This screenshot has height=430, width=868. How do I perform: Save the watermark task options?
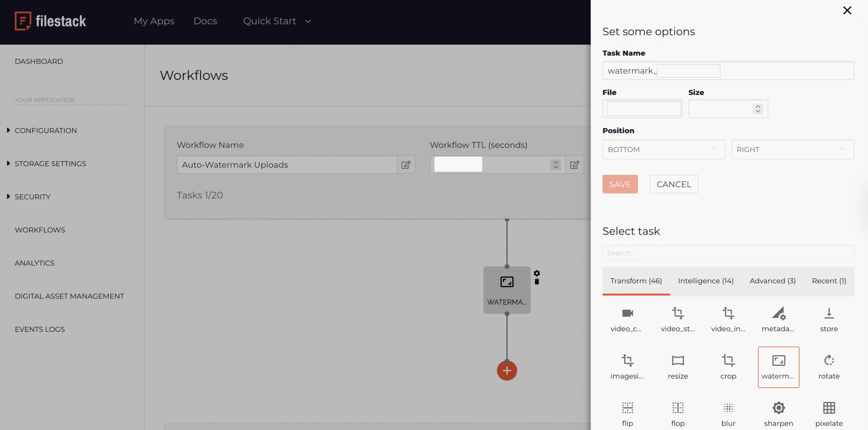(x=620, y=184)
